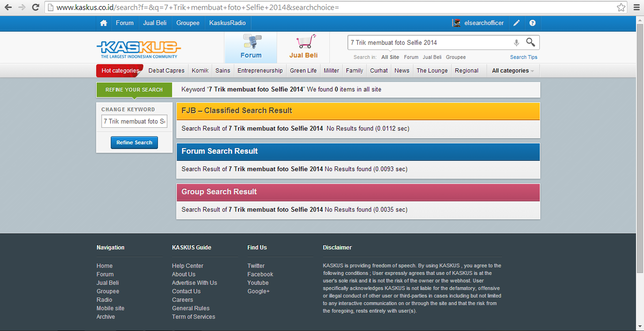
Task: Select Hot categories tab
Action: (x=120, y=71)
